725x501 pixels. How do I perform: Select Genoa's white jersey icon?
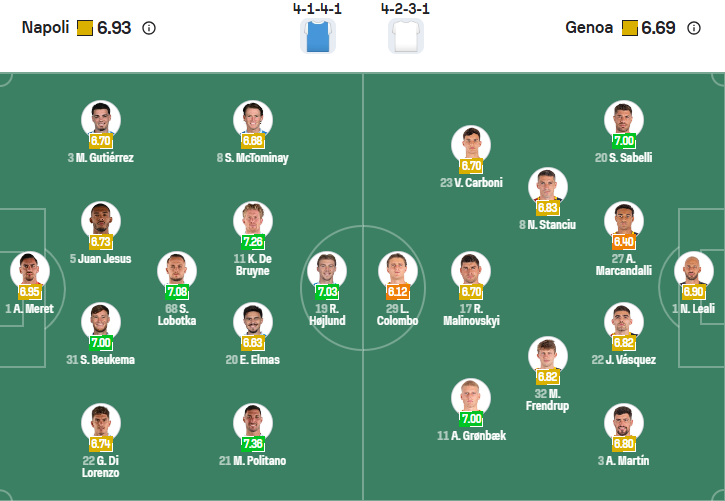[x=405, y=35]
